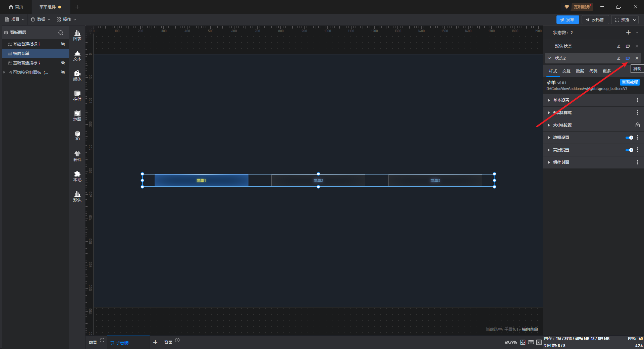Open the 文本 (text) component library
The width and height of the screenshot is (644, 349).
pos(77,55)
